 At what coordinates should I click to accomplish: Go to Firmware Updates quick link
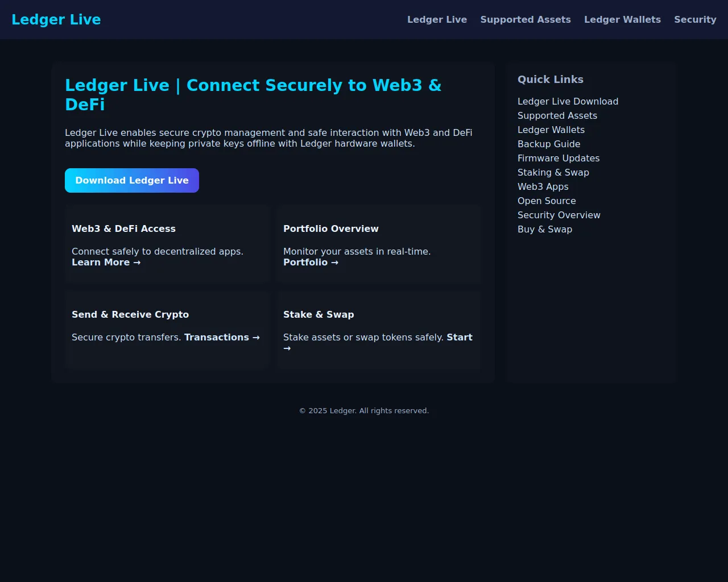[559, 158]
